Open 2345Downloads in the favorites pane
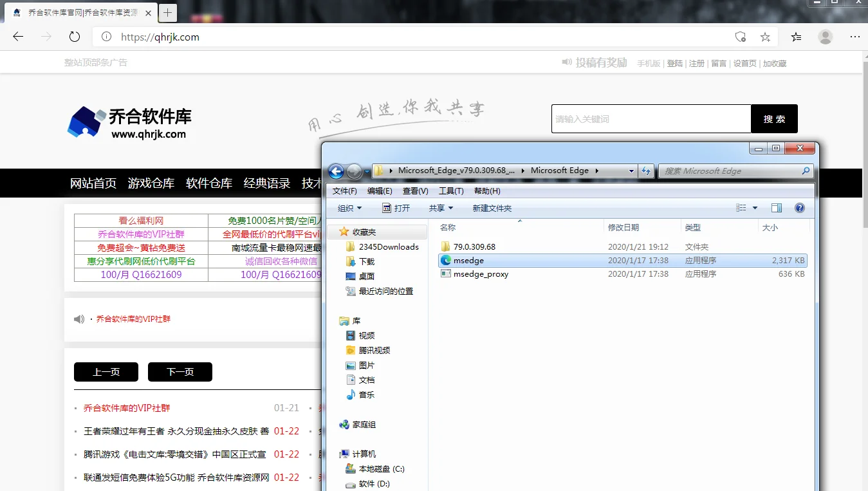The height and width of the screenshot is (491, 868). click(x=382, y=246)
